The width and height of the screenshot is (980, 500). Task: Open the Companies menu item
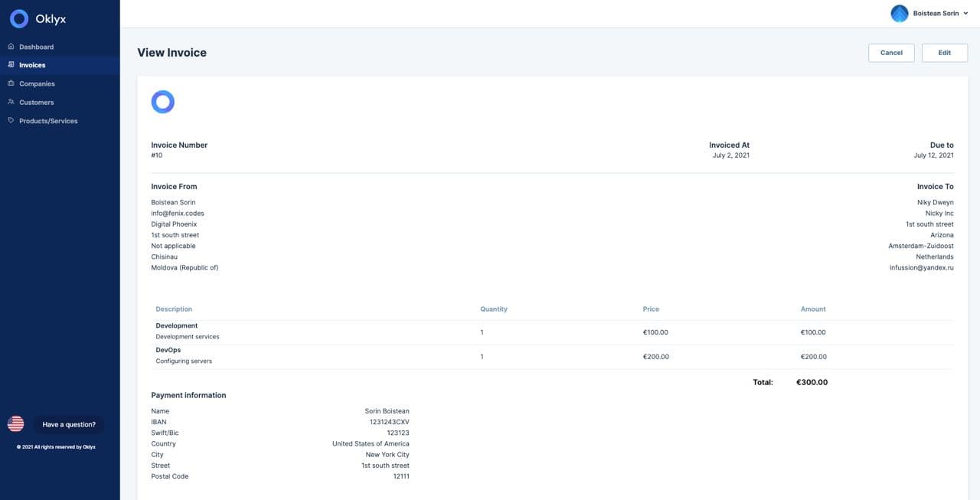click(37, 83)
